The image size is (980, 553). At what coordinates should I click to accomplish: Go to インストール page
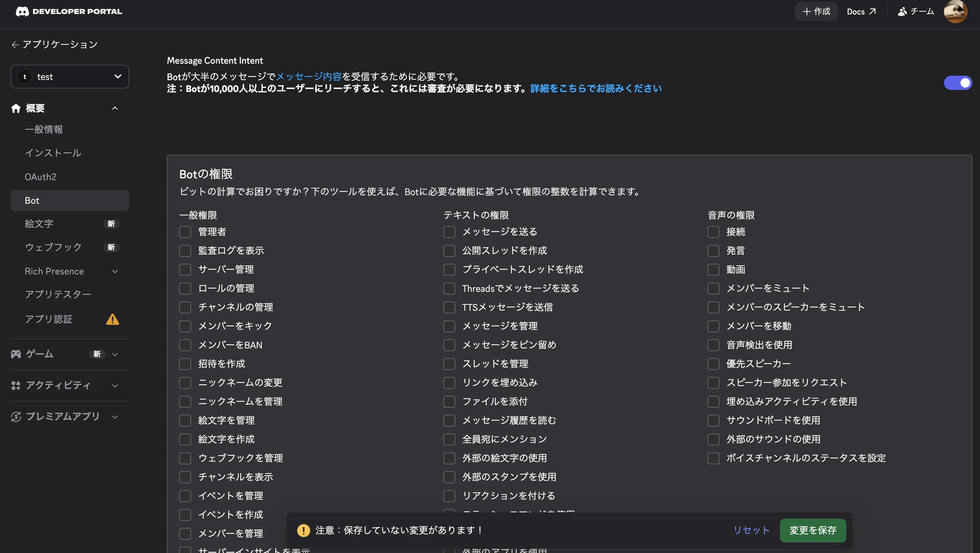70,153
